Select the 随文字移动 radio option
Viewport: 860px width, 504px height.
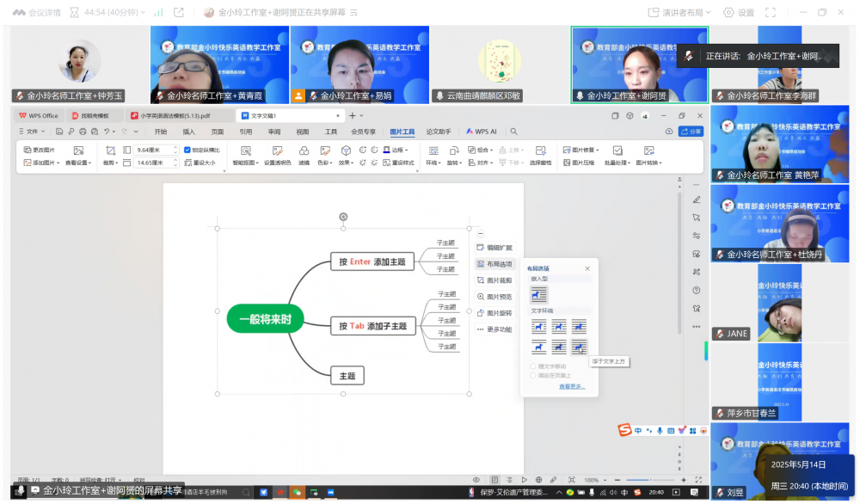(x=533, y=366)
